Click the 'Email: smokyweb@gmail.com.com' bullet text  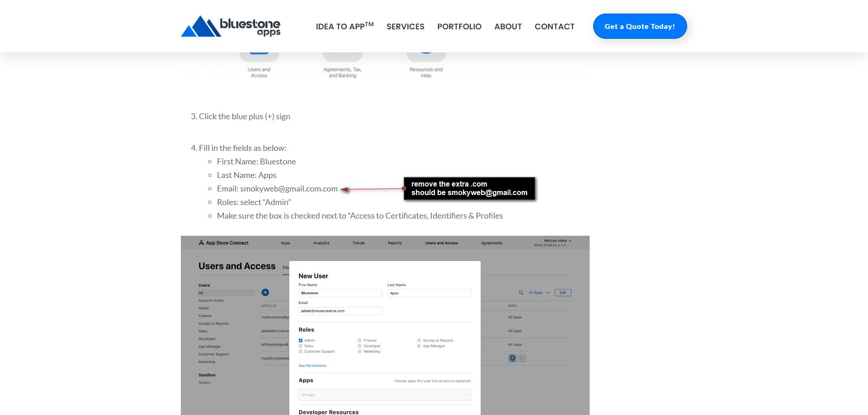pos(277,189)
